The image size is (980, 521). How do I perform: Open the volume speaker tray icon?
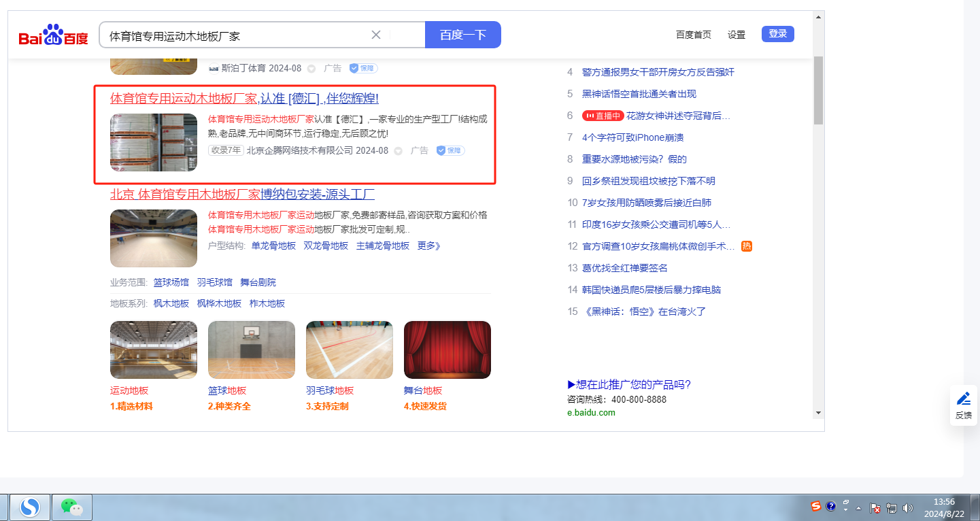pyautogui.click(x=907, y=507)
